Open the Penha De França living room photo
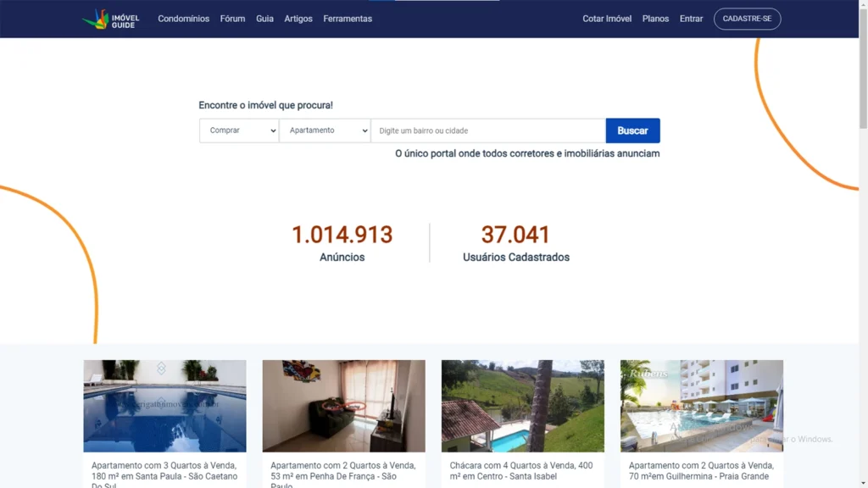Image resolution: width=868 pixels, height=488 pixels. 344,406
